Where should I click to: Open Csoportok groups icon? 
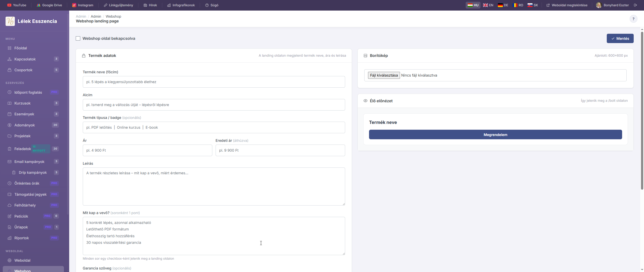tap(10, 70)
